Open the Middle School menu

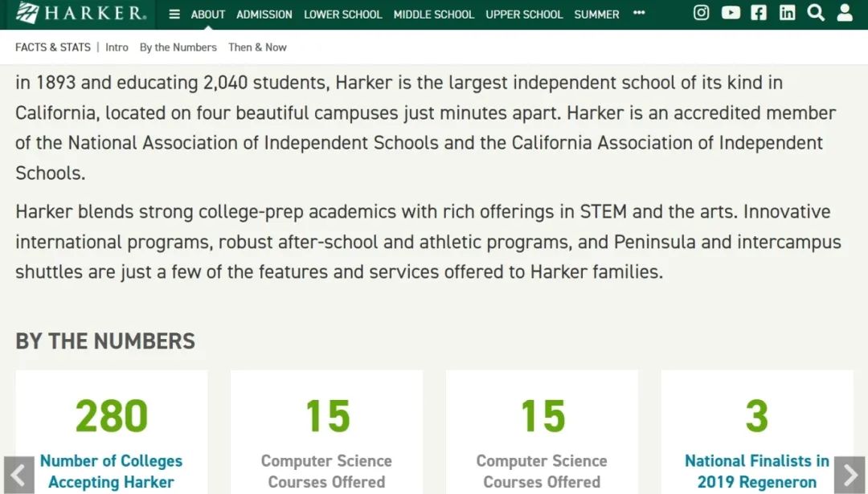(434, 14)
